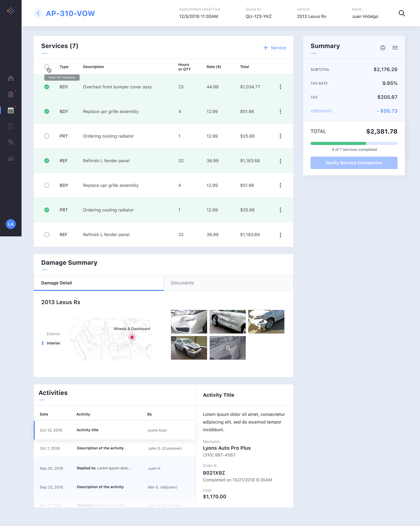Print the summary with printer icon
The height and width of the screenshot is (526, 420).
[382, 48]
